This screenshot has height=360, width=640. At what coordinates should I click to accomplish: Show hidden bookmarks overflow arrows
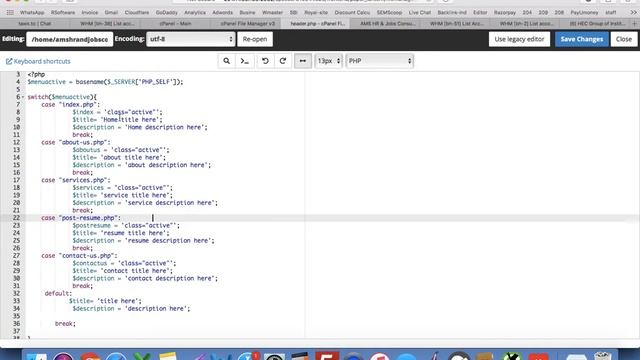click(633, 13)
